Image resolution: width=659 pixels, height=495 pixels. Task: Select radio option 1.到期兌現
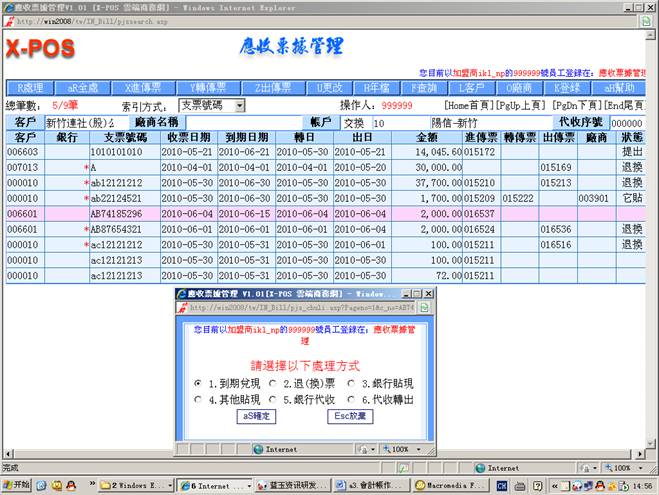pyautogui.click(x=198, y=383)
